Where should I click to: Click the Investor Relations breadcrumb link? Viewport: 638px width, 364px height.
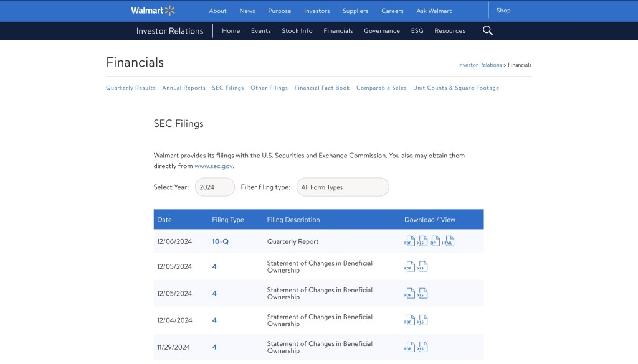pyautogui.click(x=480, y=65)
